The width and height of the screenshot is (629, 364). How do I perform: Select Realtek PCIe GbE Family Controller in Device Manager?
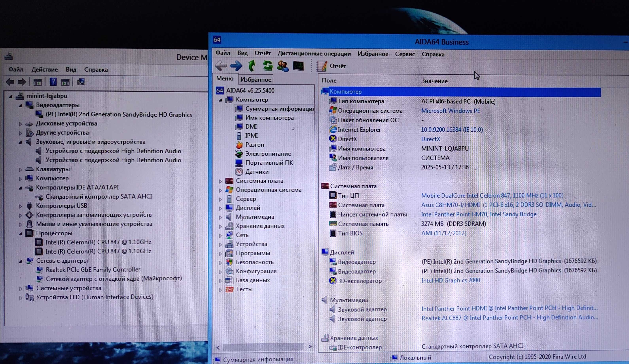click(93, 270)
